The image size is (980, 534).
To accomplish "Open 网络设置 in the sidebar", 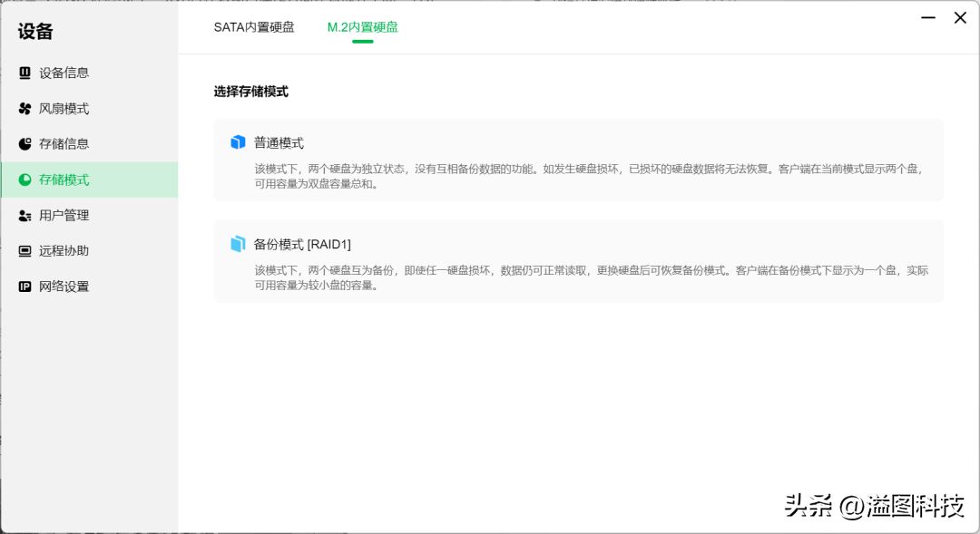I will 64,286.
